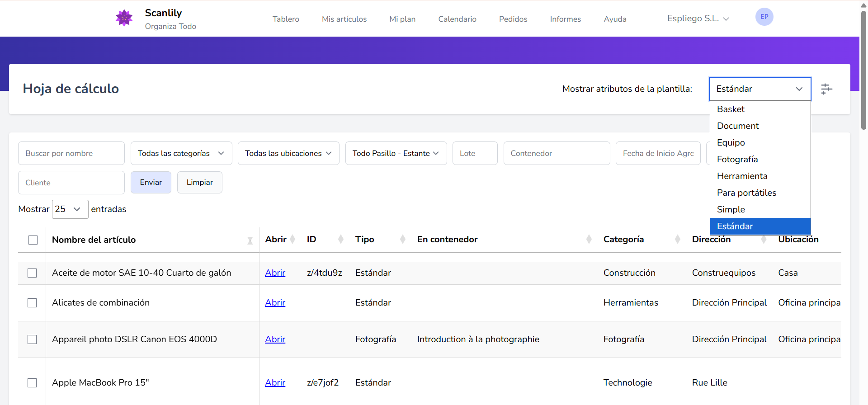Image resolution: width=868 pixels, height=405 pixels.
Task: Focus the Contenedor input field
Action: (557, 153)
